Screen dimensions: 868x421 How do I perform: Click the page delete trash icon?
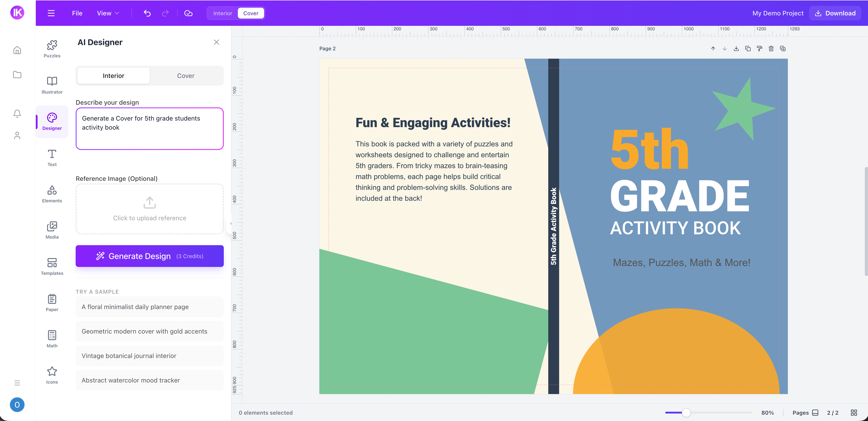click(771, 48)
